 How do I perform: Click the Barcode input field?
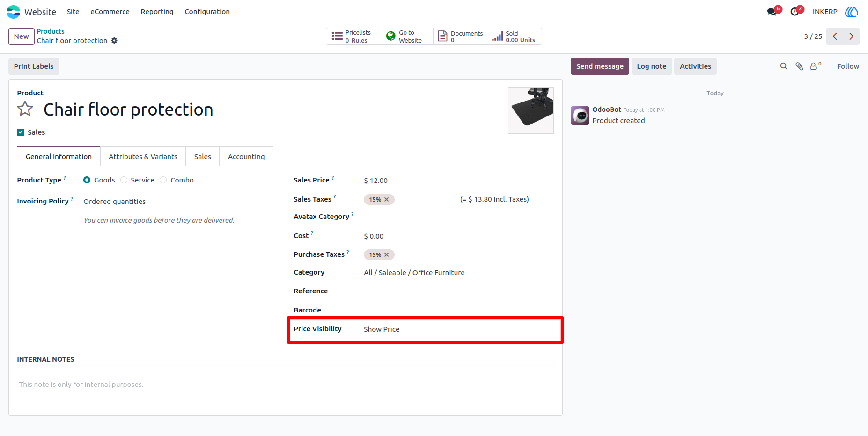tap(458, 310)
